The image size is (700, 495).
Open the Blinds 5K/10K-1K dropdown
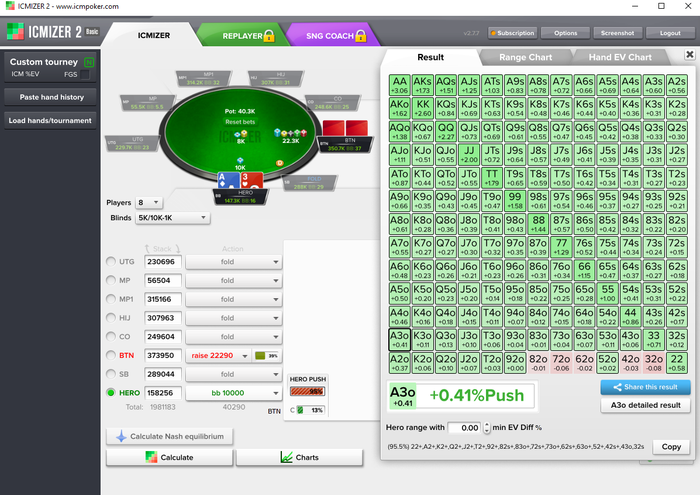coord(172,218)
